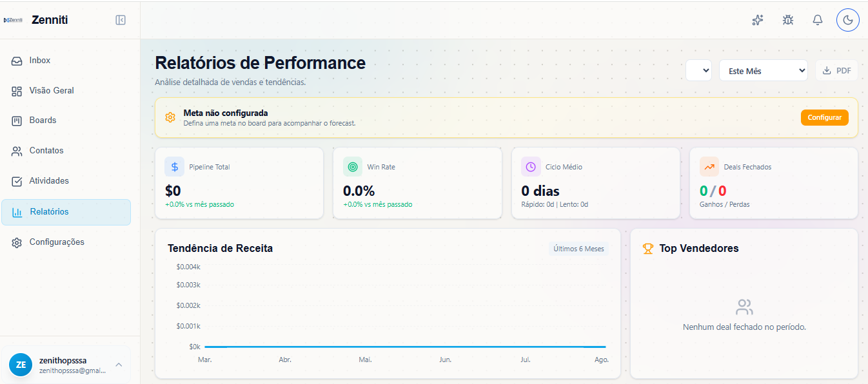Viewport: 868px width, 384px height.
Task: Export report with the PDF button
Action: click(836, 70)
